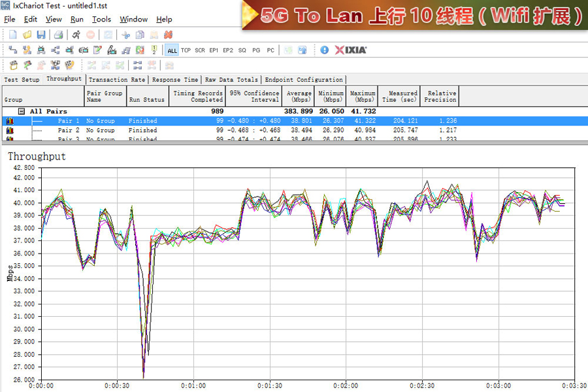Start the test with running man icon
588x392 pixels.
point(76,35)
